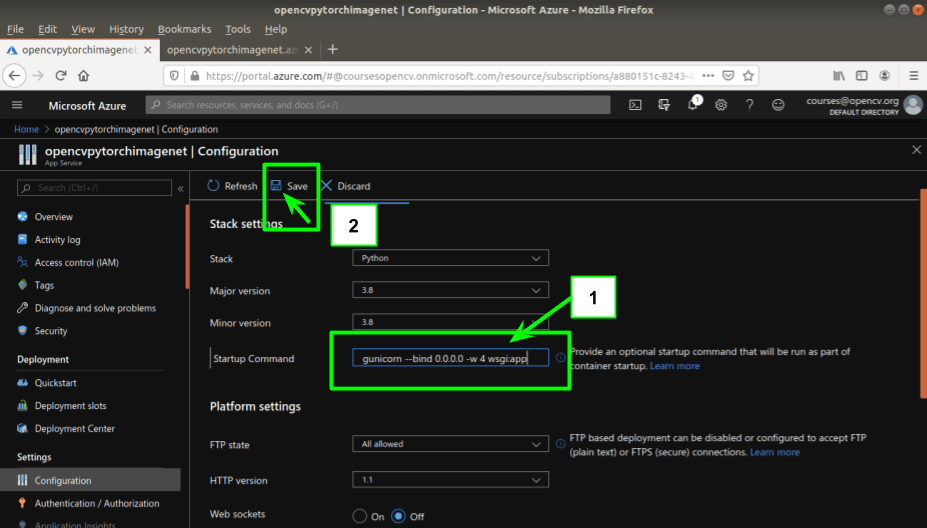This screenshot has height=528, width=927.
Task: Open the Minor version dropdown
Action: tap(450, 322)
